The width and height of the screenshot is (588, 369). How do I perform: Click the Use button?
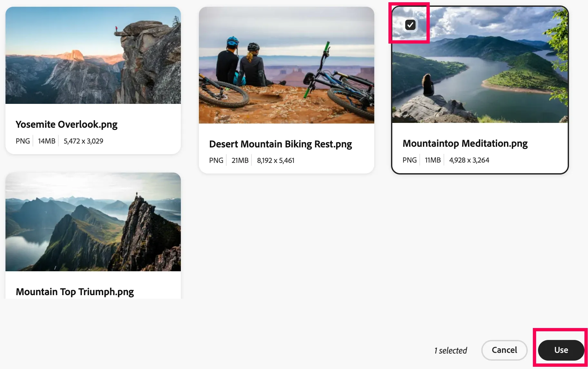(561, 350)
